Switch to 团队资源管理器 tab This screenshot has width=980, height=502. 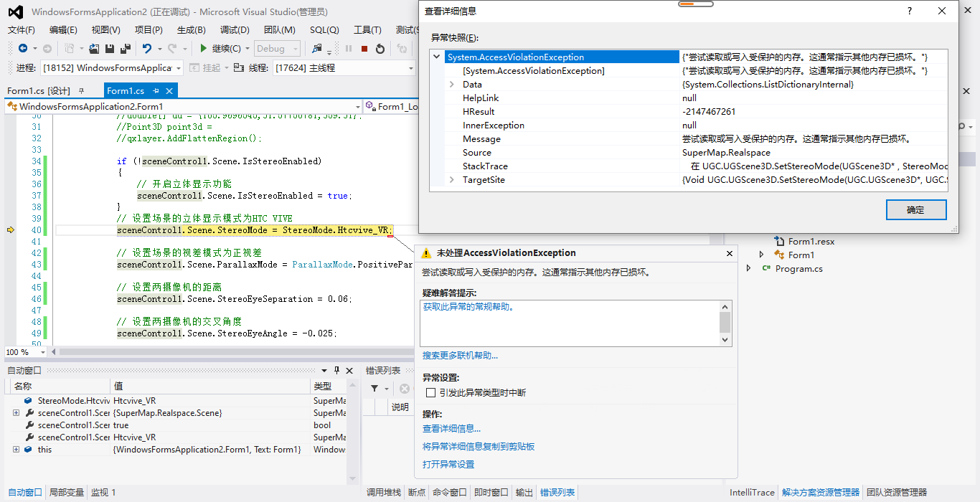[x=897, y=493]
